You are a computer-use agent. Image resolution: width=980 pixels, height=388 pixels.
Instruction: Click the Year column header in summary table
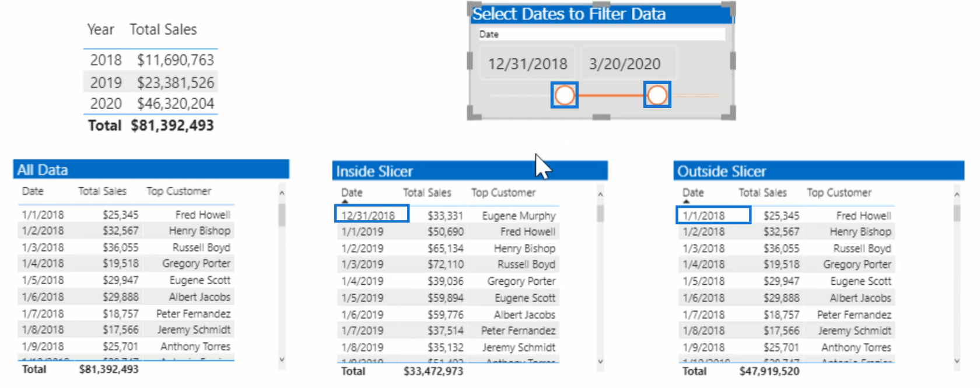click(x=101, y=29)
